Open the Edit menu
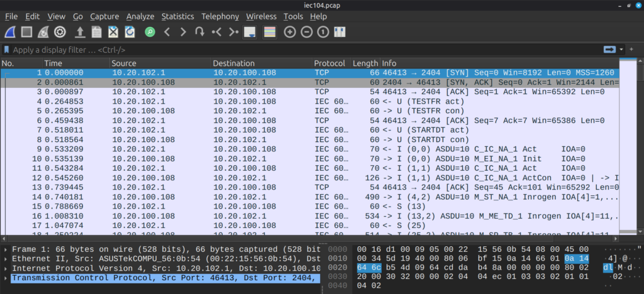The width and height of the screenshot is (644, 294). click(x=33, y=16)
